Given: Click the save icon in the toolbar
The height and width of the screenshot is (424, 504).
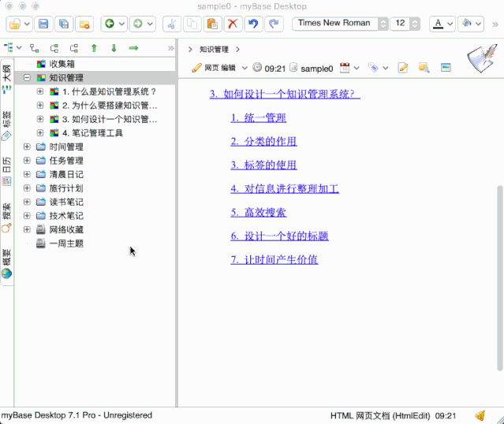Looking at the screenshot, I should 43,24.
